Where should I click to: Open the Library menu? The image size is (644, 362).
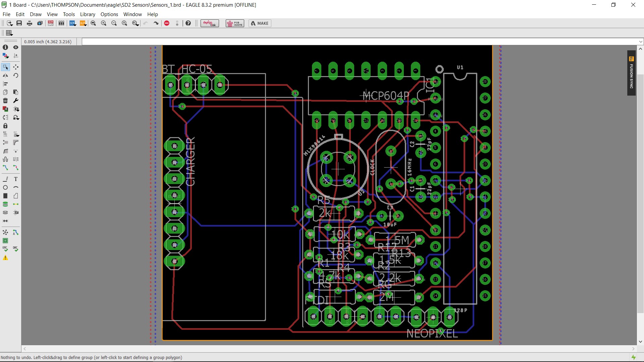pos(88,14)
